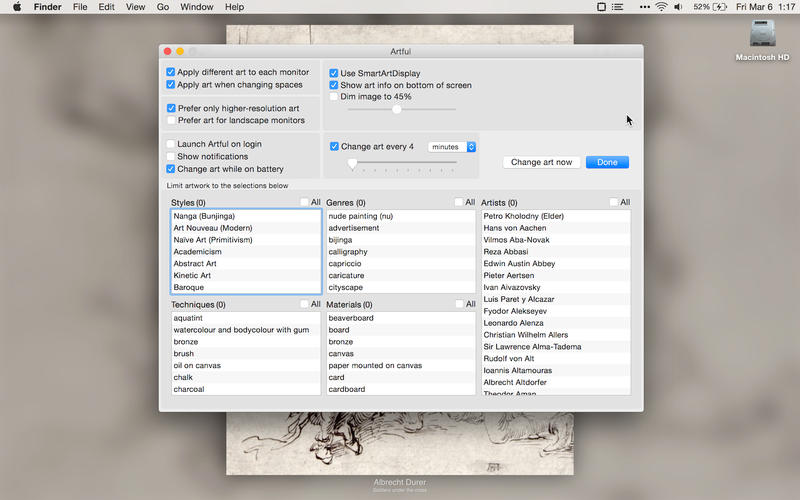Open the Finder menu
Screen dimensions: 800x500
47,7
